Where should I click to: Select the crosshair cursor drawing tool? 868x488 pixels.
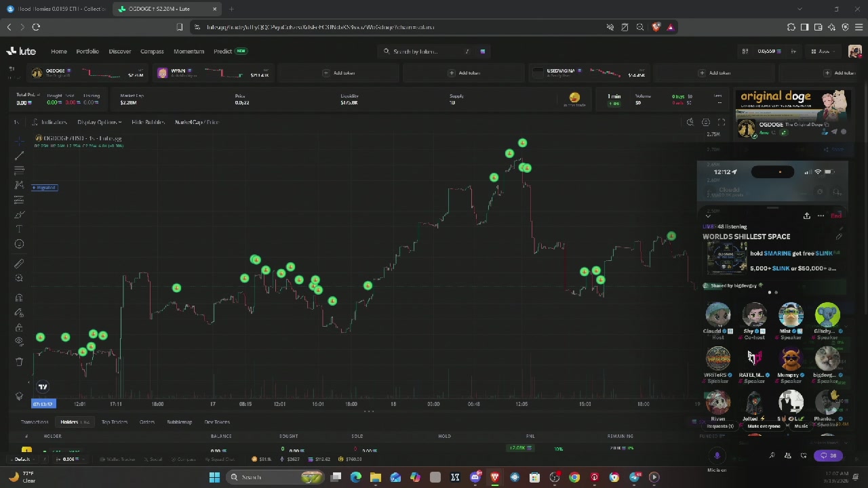click(19, 140)
